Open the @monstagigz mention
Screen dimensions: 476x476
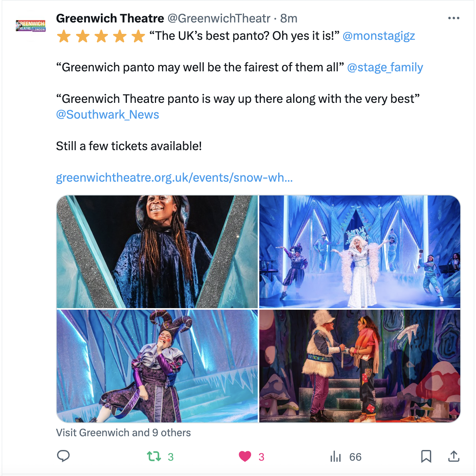[379, 36]
